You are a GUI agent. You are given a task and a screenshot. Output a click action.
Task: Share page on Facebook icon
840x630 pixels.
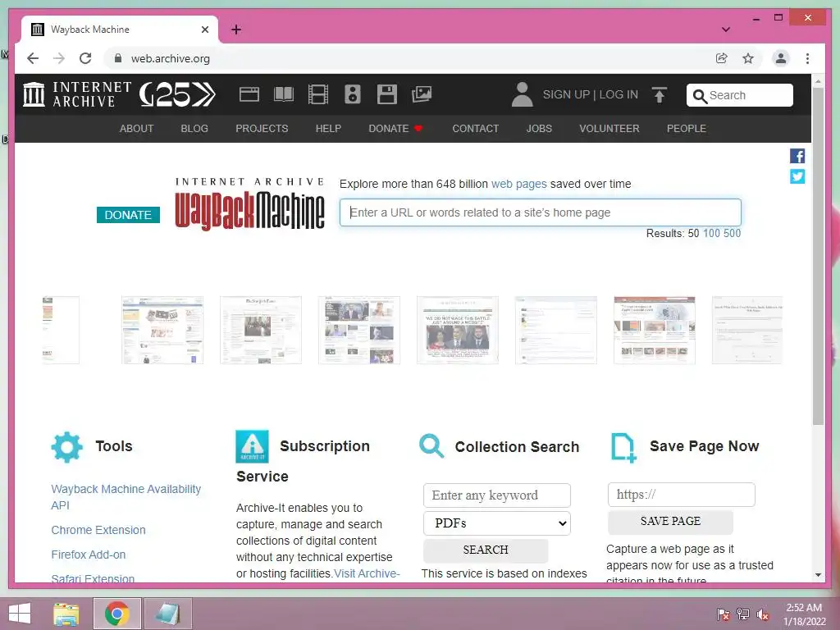pyautogui.click(x=797, y=156)
